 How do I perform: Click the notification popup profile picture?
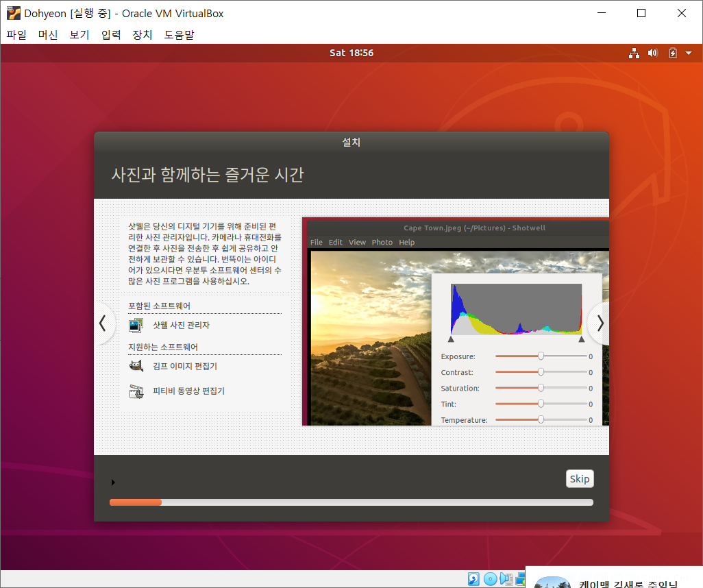coord(553,582)
